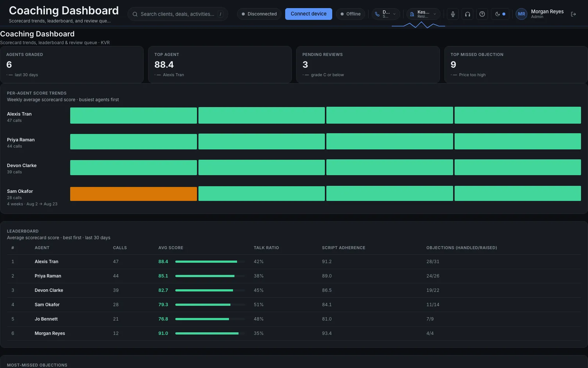
Task: Click Devon Clarke in the score trends
Action: pyautogui.click(x=22, y=166)
